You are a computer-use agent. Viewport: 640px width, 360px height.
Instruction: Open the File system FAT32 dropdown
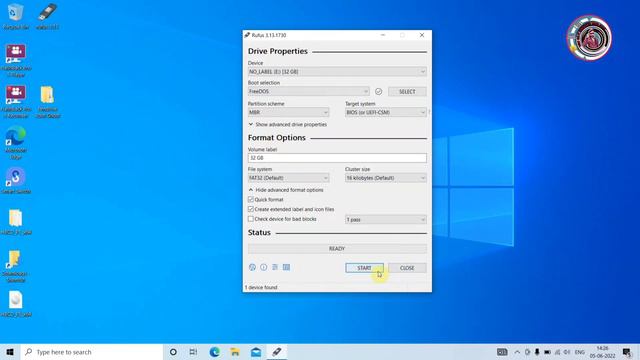pos(289,178)
